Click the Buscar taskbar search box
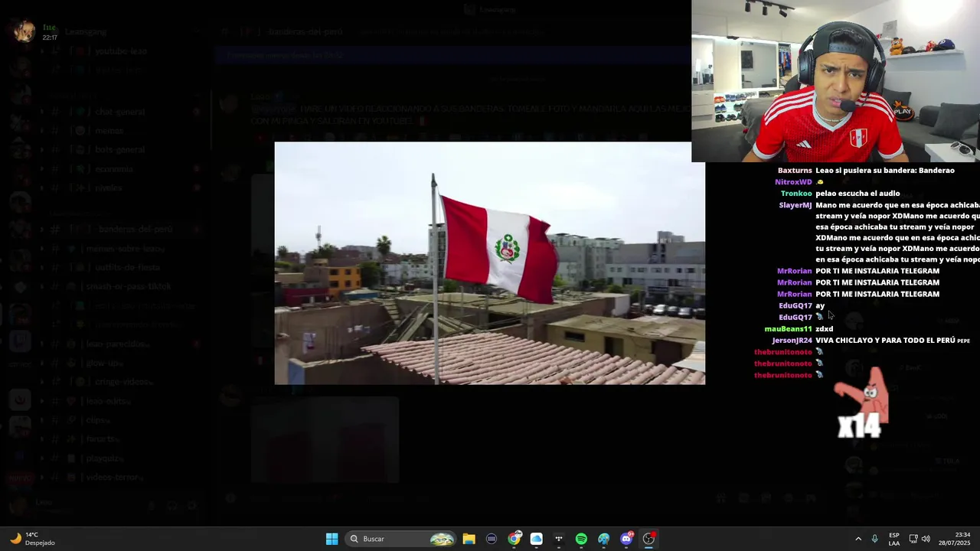 pos(402,539)
